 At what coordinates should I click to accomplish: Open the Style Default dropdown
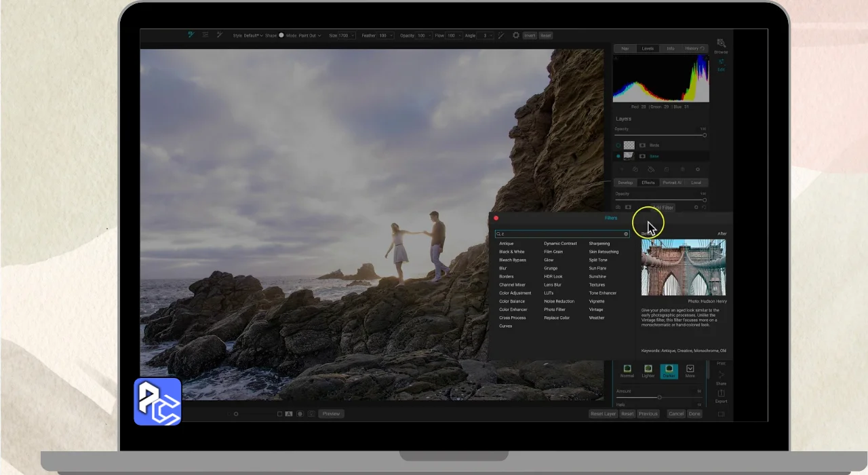pyautogui.click(x=252, y=35)
